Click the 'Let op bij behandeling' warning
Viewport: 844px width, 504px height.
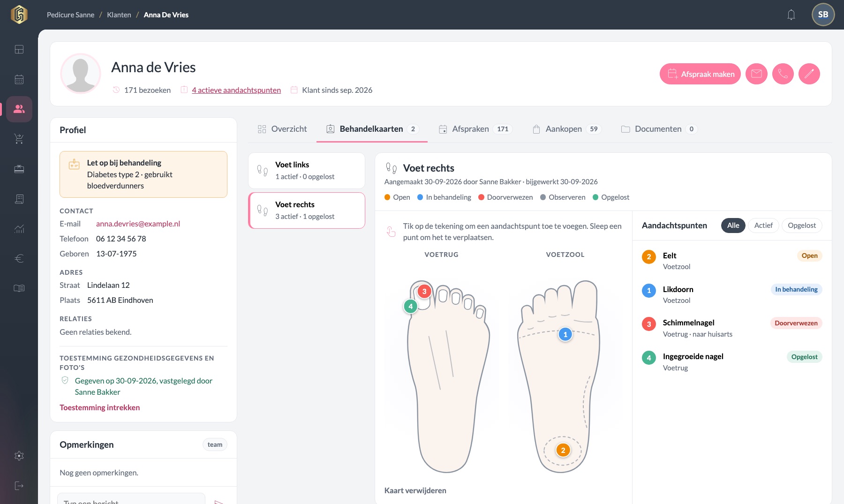[x=143, y=174]
